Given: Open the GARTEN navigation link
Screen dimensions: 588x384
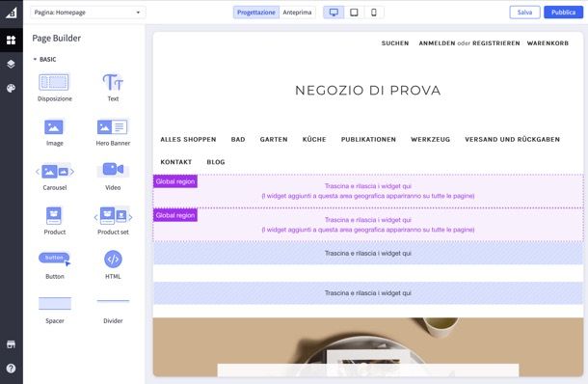Looking at the screenshot, I should coord(274,139).
